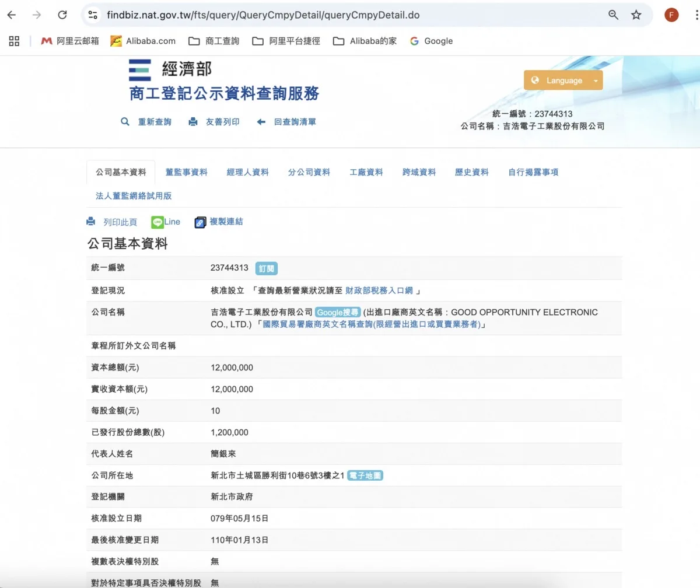Viewport: 700px width, 588px height.
Task: Click the 複製連結 copy icon
Action: [x=200, y=222]
